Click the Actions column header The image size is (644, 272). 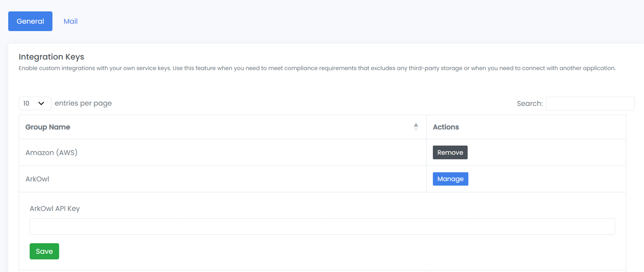[x=446, y=127]
